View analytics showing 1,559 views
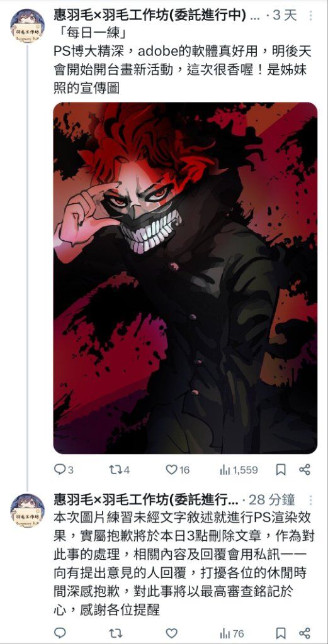Image resolution: width=328 pixels, height=644 pixels. (x=239, y=470)
